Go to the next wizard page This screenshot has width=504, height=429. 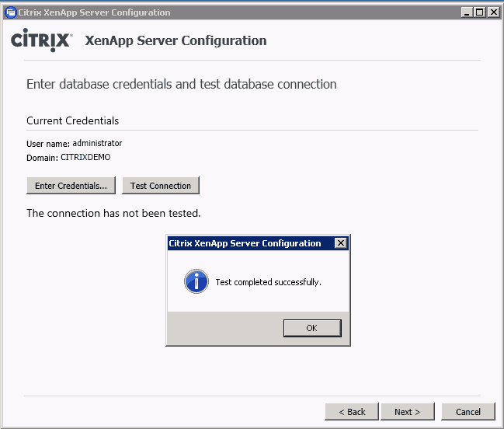coord(408,412)
